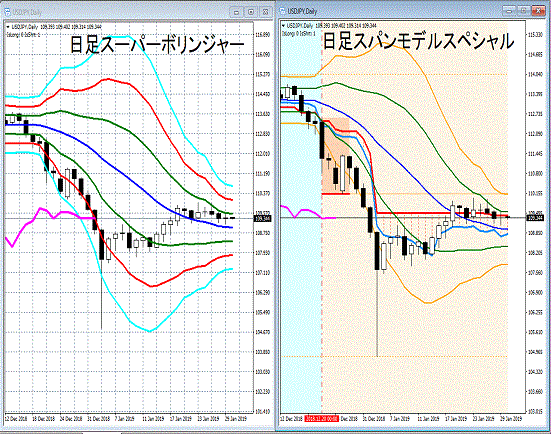Viewport: 551px width, 434px height.
Task: Select the 日足スーパーボリンジャー text label
Action: (157, 45)
